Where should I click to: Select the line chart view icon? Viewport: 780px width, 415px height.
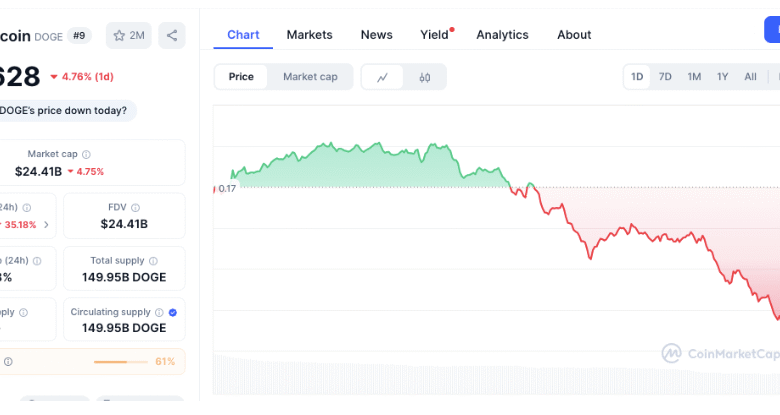[383, 77]
